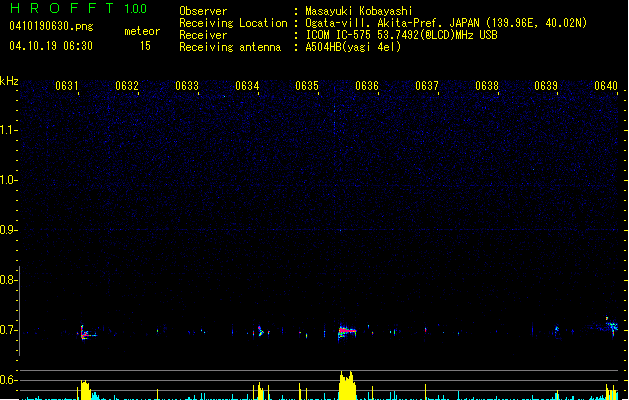This screenshot has height=400, width=629.
Task: Click the 0634 time marker
Action: coord(247,86)
